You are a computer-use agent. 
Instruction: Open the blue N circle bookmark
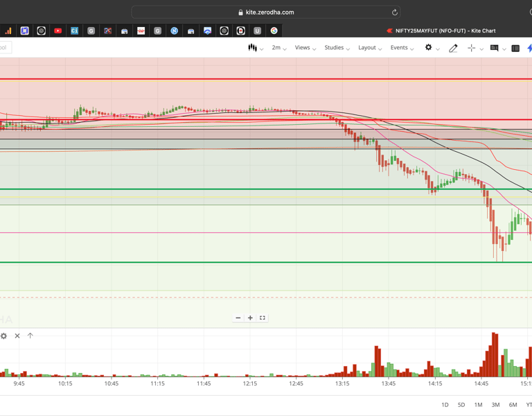pos(174,31)
